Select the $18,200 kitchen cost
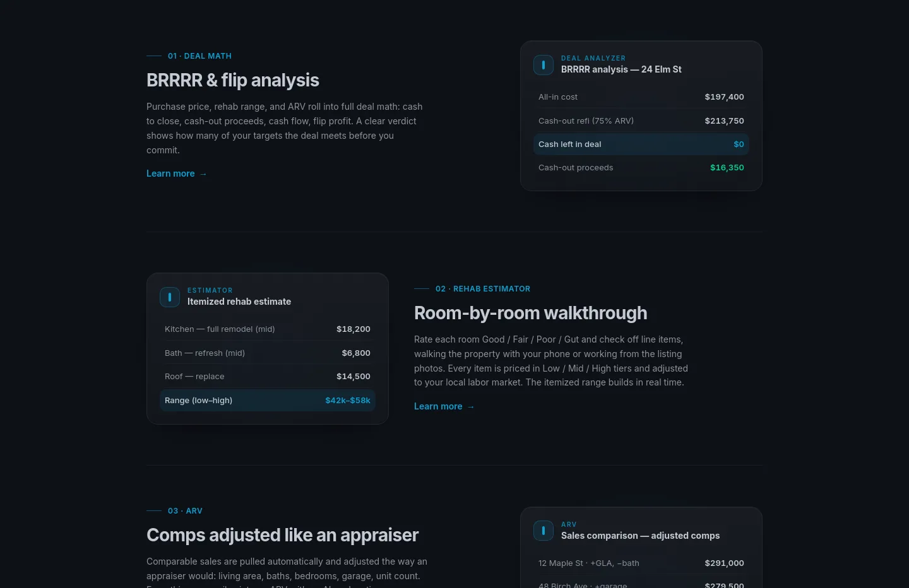 tap(353, 329)
